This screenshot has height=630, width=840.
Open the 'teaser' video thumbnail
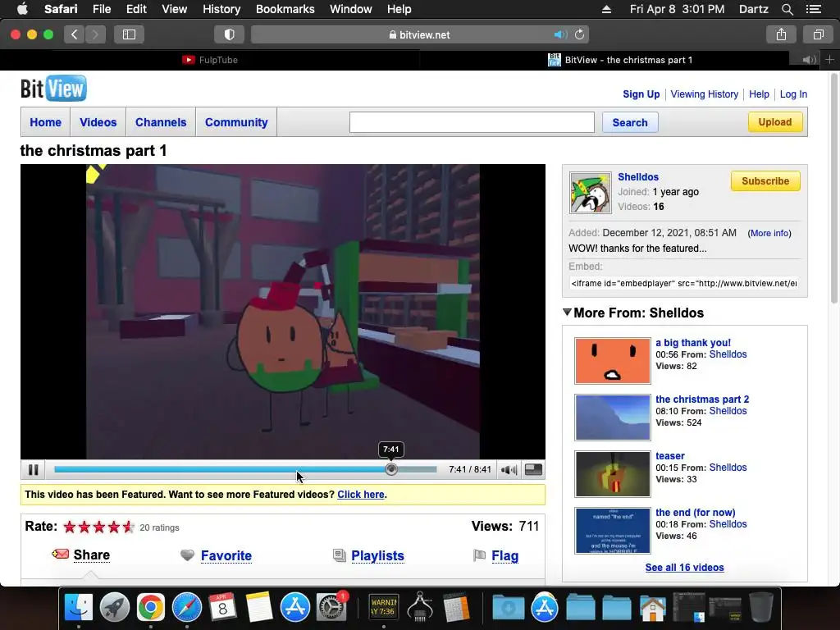tap(612, 474)
